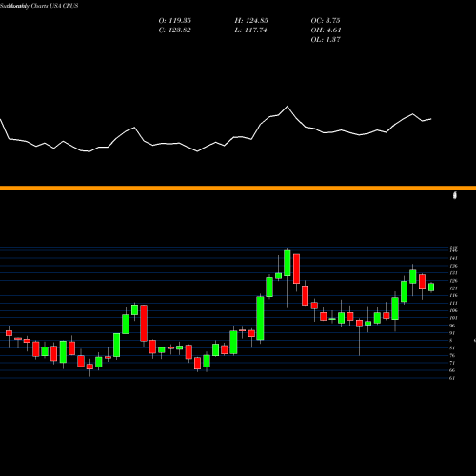
Task: Click the 66 price axis label
Action: click(452, 370)
